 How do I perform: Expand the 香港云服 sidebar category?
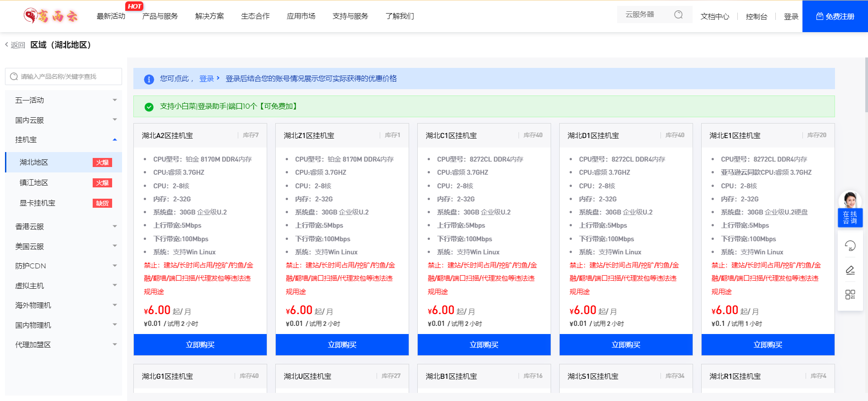click(63, 226)
